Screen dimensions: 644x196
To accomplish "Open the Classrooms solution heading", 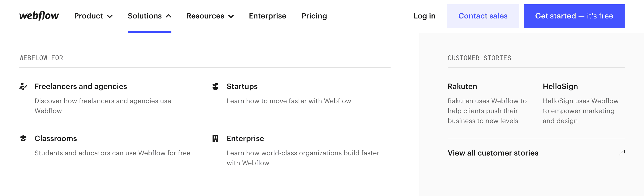I will pyautogui.click(x=56, y=138).
